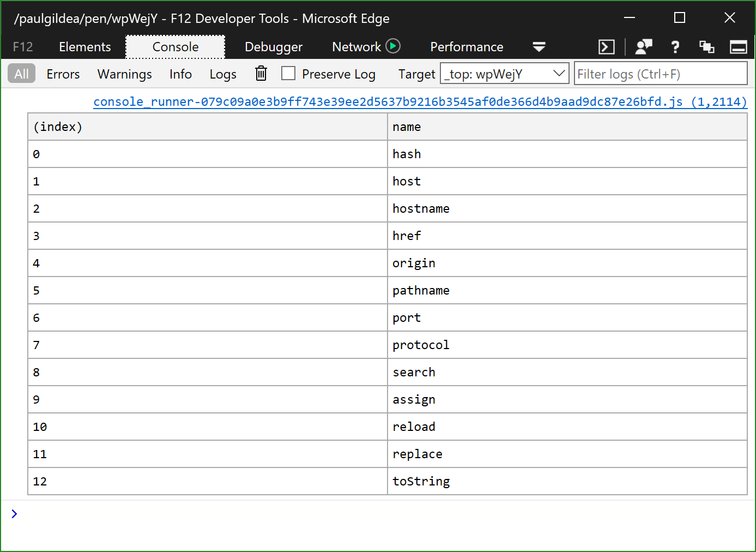Click the console input prompt line
756x552 pixels.
[218, 513]
